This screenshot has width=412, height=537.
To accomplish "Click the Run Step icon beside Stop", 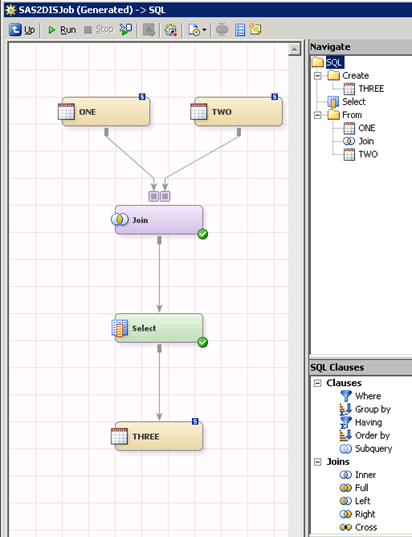I will click(x=125, y=29).
